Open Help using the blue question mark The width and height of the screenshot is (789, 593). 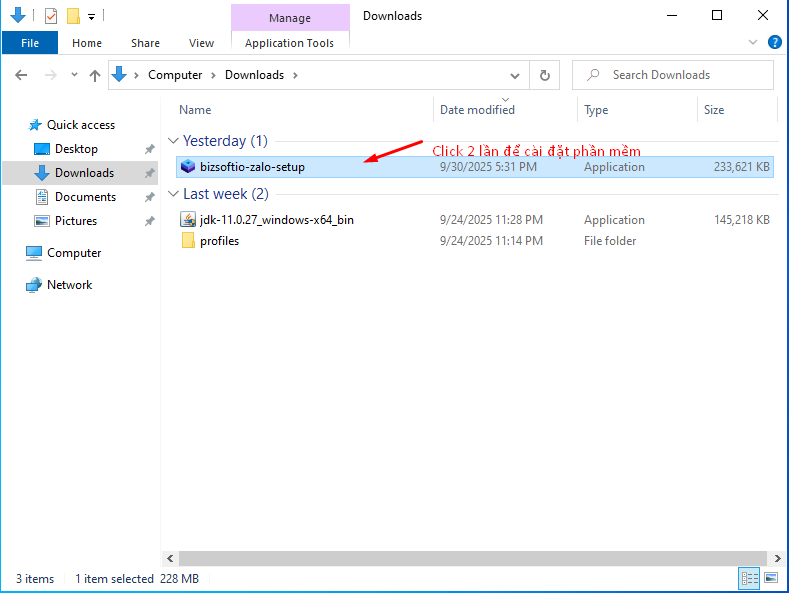(774, 42)
